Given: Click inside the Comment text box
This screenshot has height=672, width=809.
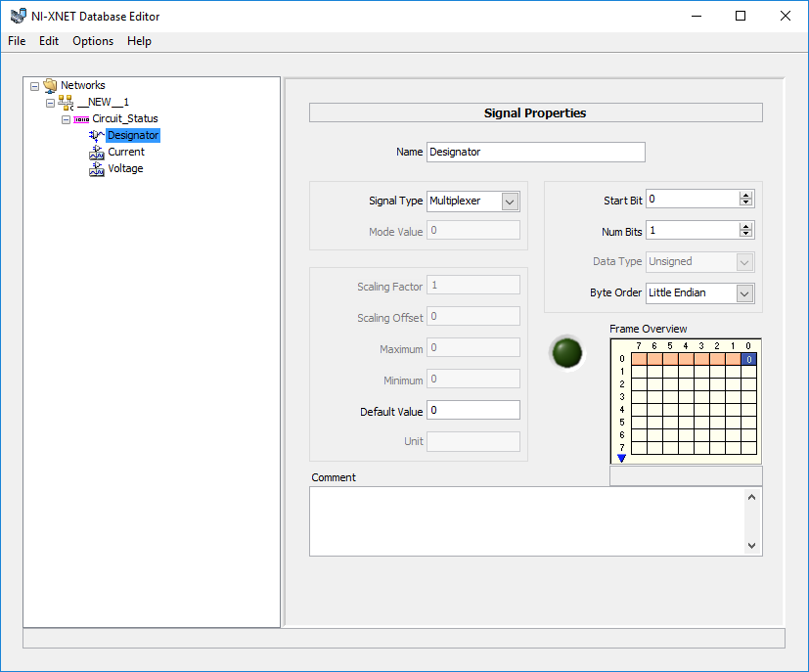Looking at the screenshot, I should (527, 521).
